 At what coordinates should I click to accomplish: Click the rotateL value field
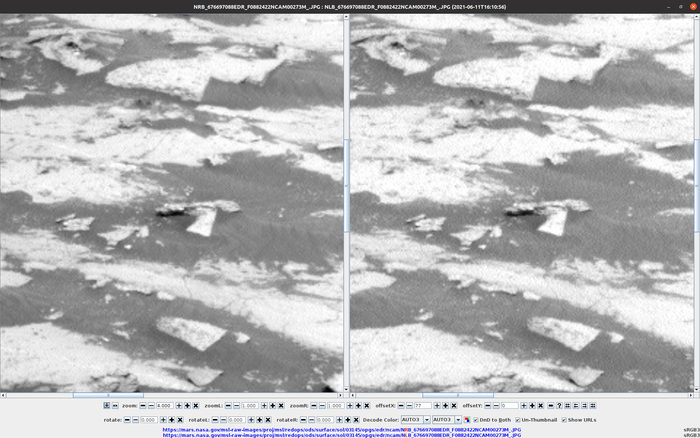pyautogui.click(x=237, y=420)
